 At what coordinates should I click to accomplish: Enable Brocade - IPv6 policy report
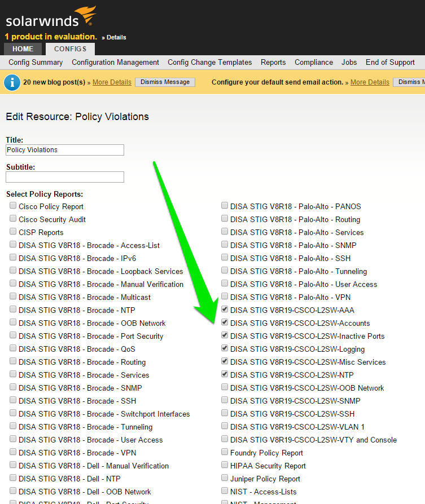[x=13, y=258]
